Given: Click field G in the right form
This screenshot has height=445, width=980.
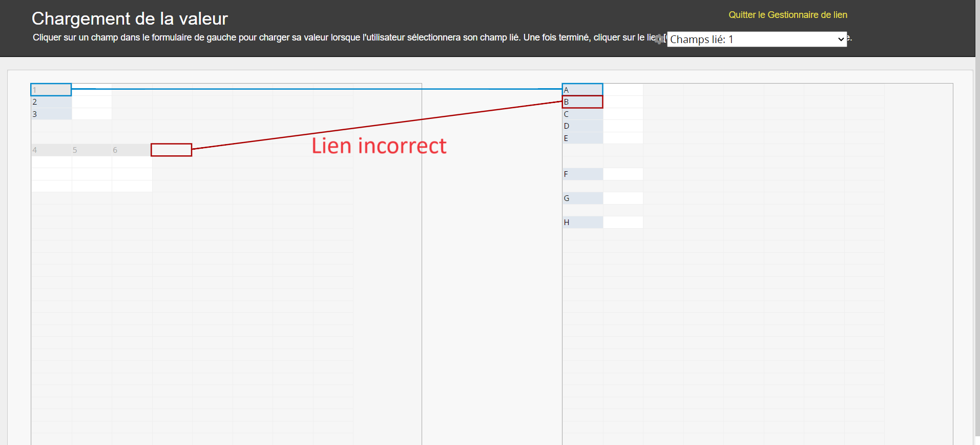Looking at the screenshot, I should 582,198.
